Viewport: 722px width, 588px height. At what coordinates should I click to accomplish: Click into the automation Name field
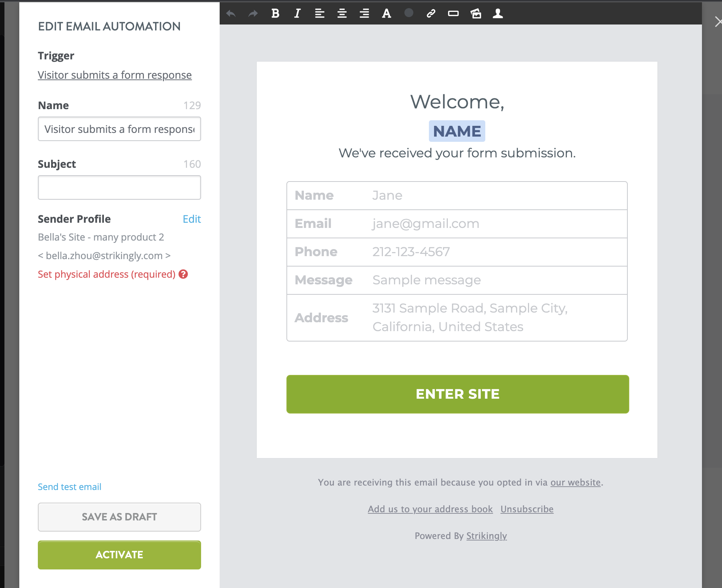click(x=119, y=129)
